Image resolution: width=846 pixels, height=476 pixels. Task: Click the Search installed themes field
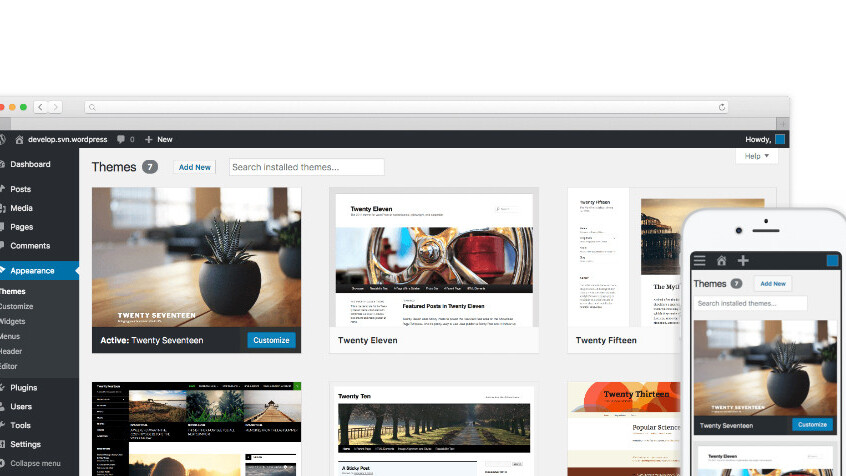point(306,167)
